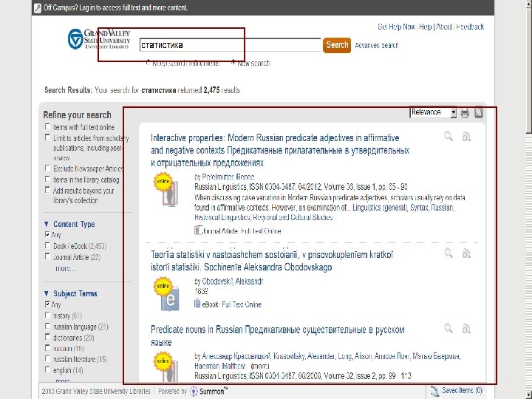The image size is (532, 399).
Task: Check history subject term
Action: click(x=47, y=316)
